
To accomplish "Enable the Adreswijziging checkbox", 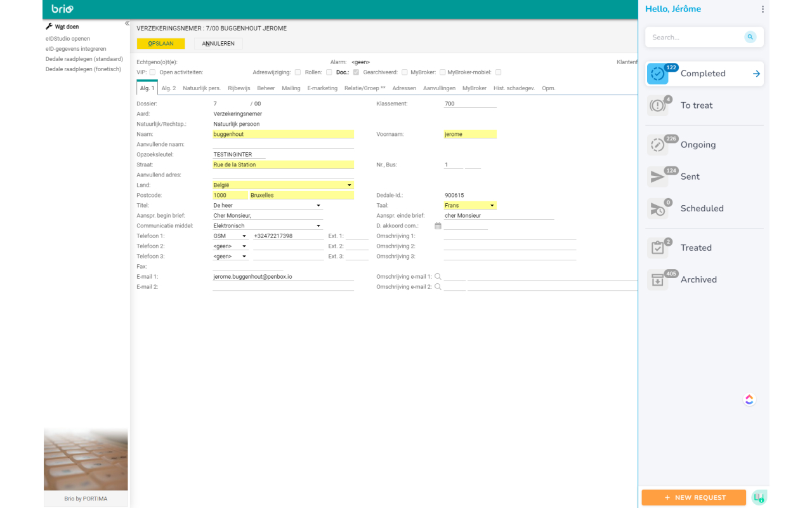I will [x=298, y=72].
